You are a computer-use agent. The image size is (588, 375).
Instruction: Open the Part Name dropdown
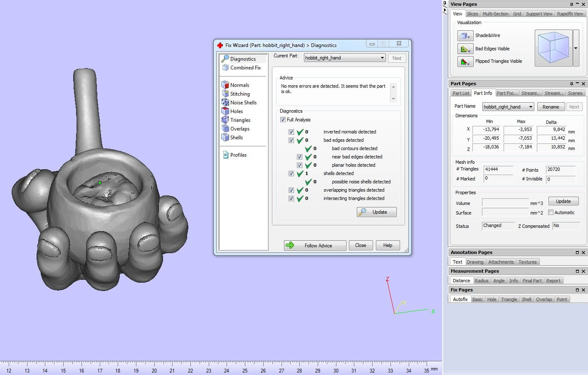pos(531,107)
